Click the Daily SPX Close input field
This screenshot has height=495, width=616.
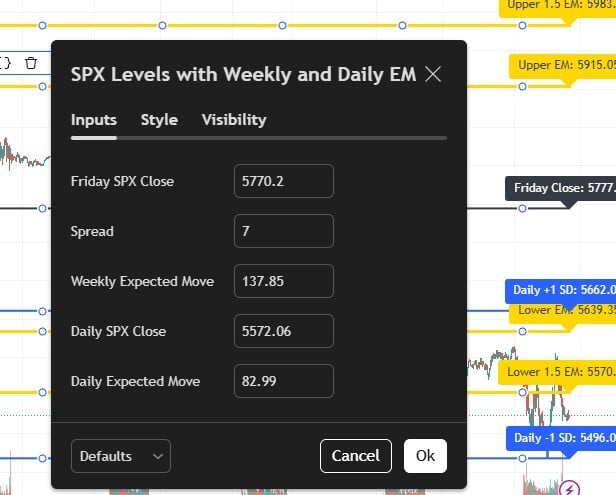283,331
